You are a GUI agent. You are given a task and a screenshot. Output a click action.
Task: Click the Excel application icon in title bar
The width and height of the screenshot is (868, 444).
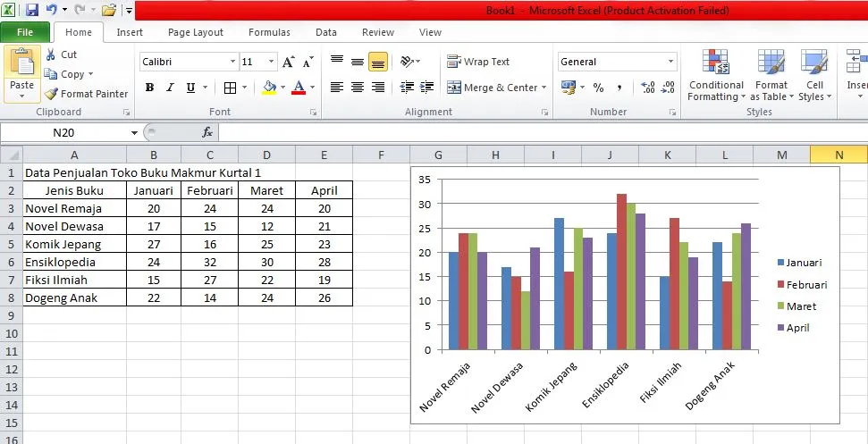[x=10, y=10]
